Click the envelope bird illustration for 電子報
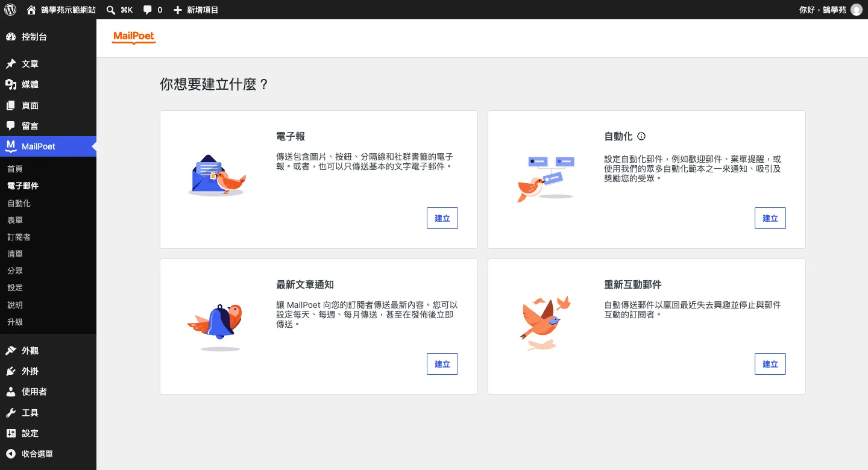868x470 pixels. pos(217,175)
